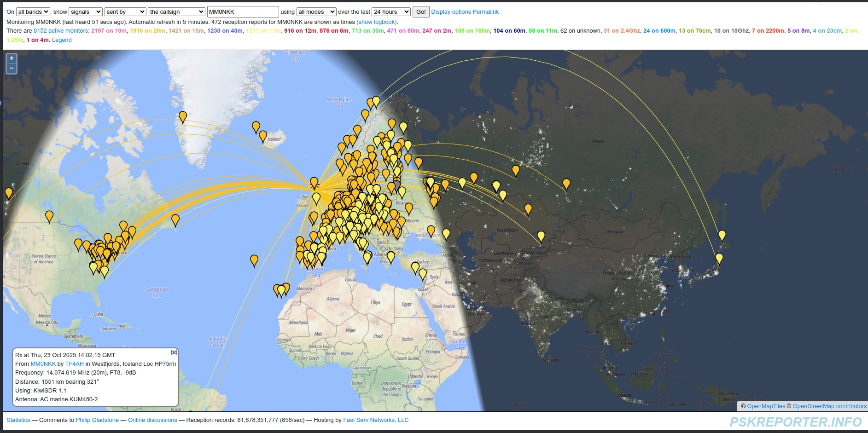Viewport: 868px width, 433px height.
Task: Click Fast Serv Networks, LLC link
Action: pos(376,420)
